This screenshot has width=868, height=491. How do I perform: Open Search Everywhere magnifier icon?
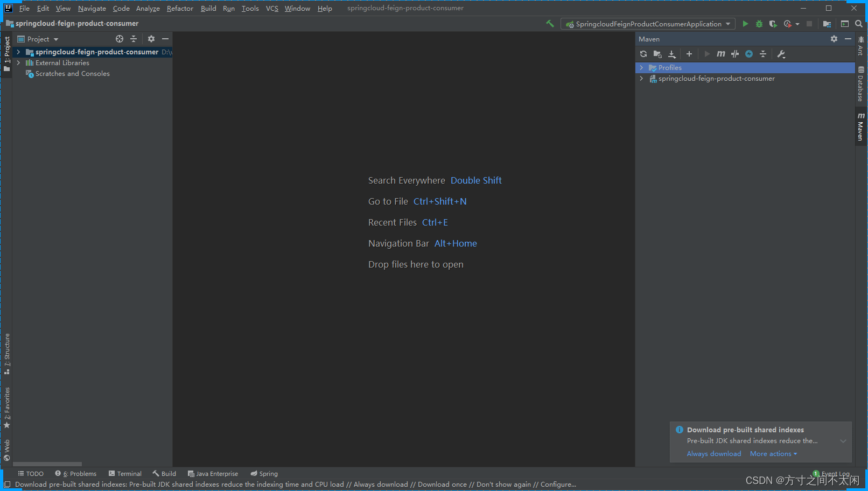(x=859, y=24)
